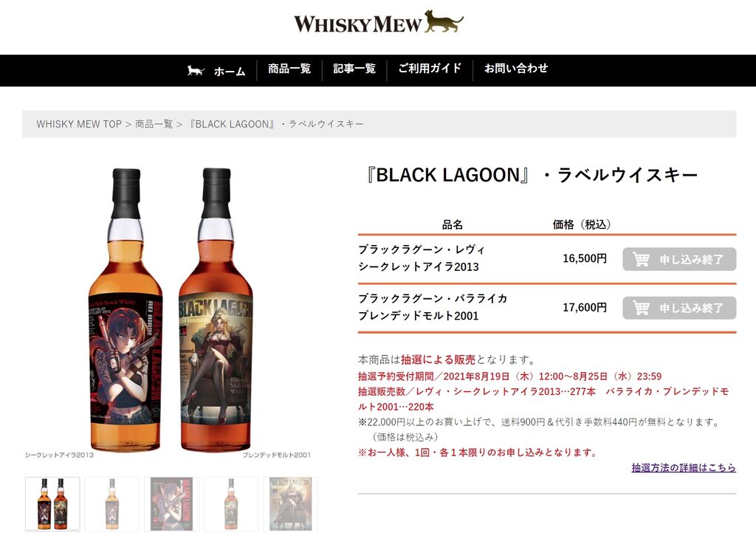Click 申し込み終了 button for 17,600円 item
The width and height of the screenshot is (756, 544).
tap(679, 307)
